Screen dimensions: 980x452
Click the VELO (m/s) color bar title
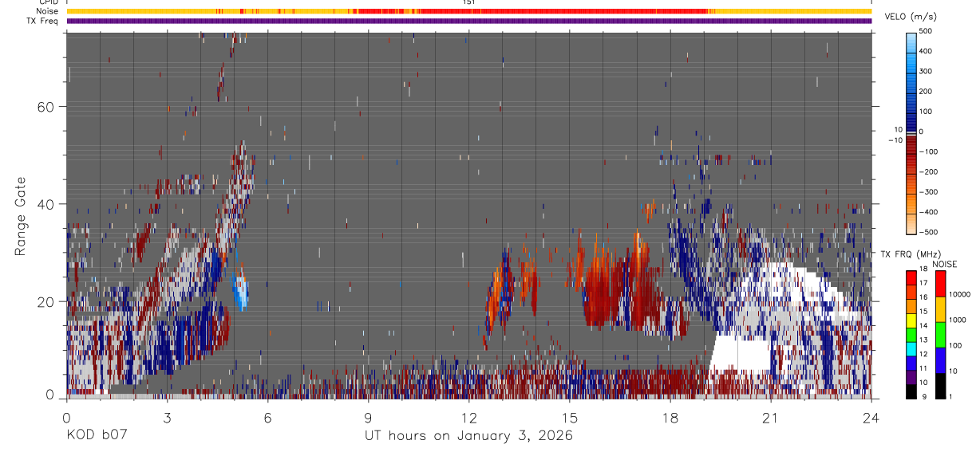tap(910, 17)
